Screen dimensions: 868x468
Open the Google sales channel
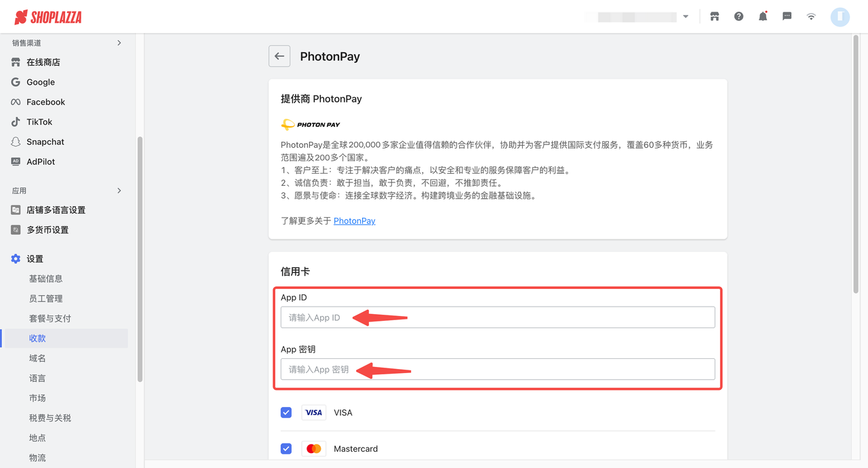tap(41, 81)
